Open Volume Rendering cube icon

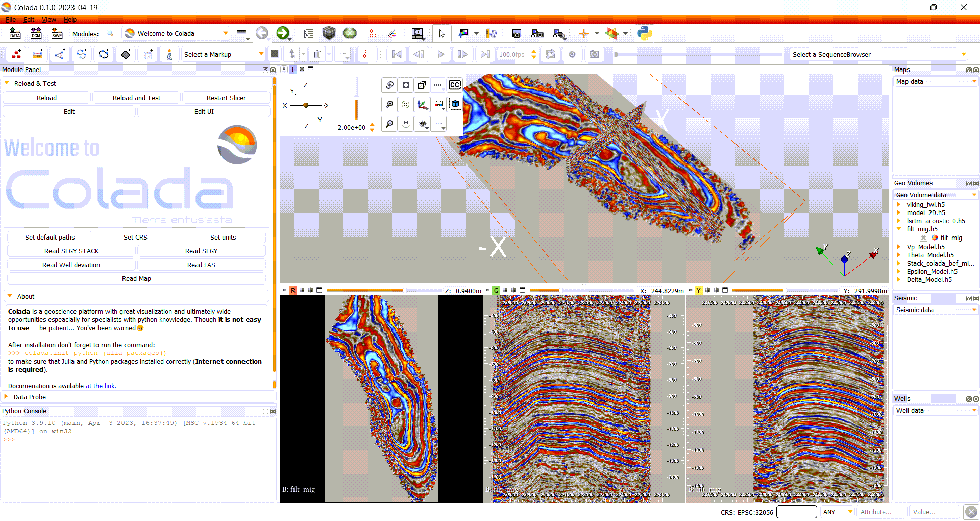pyautogui.click(x=329, y=34)
